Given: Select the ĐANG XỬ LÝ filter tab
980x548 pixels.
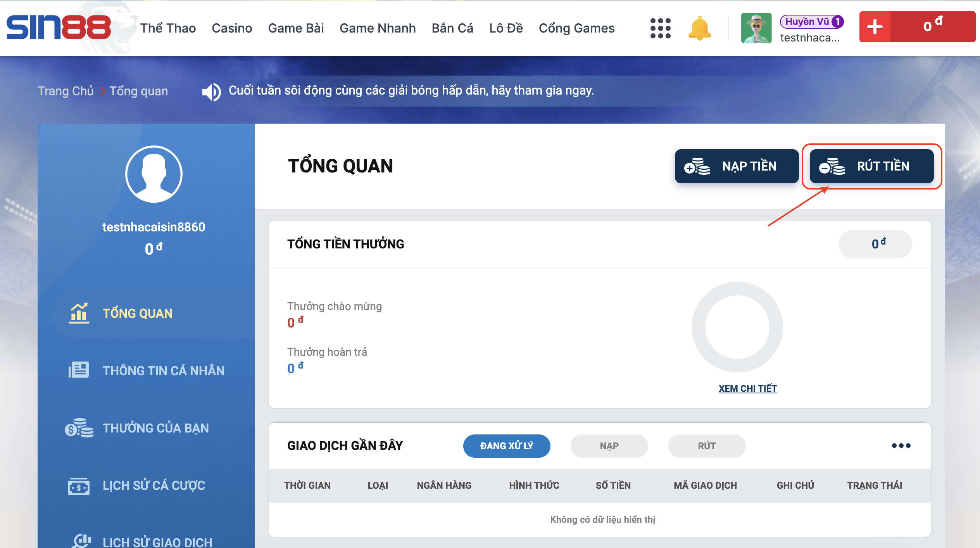Looking at the screenshot, I should pos(507,446).
